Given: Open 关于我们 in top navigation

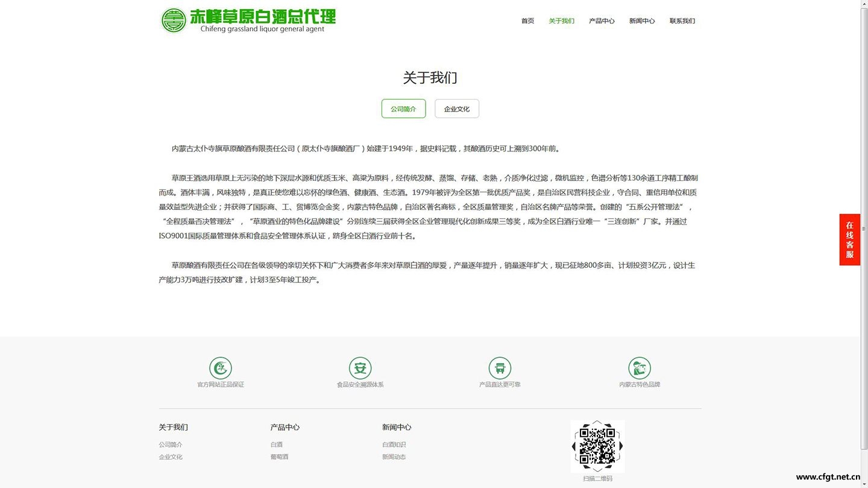Looking at the screenshot, I should tap(561, 21).
